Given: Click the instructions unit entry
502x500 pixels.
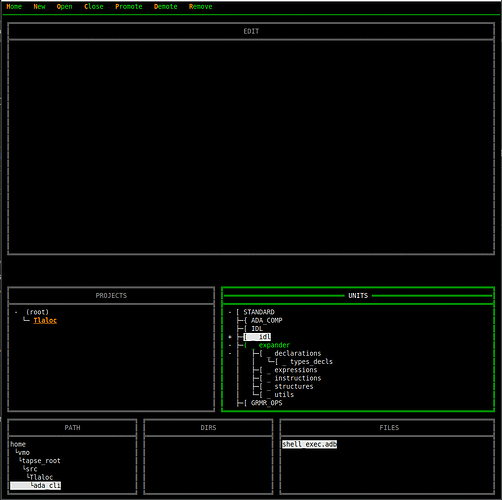Looking at the screenshot, I should click(x=298, y=378).
